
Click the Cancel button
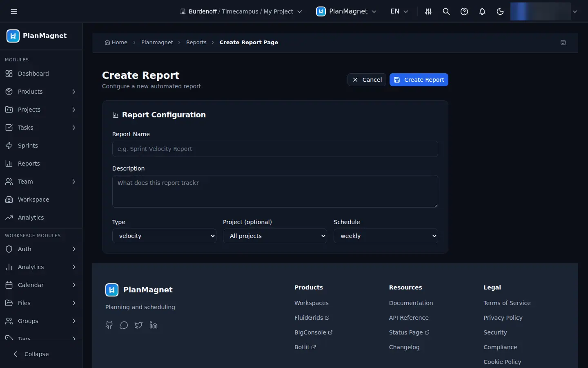coord(367,80)
